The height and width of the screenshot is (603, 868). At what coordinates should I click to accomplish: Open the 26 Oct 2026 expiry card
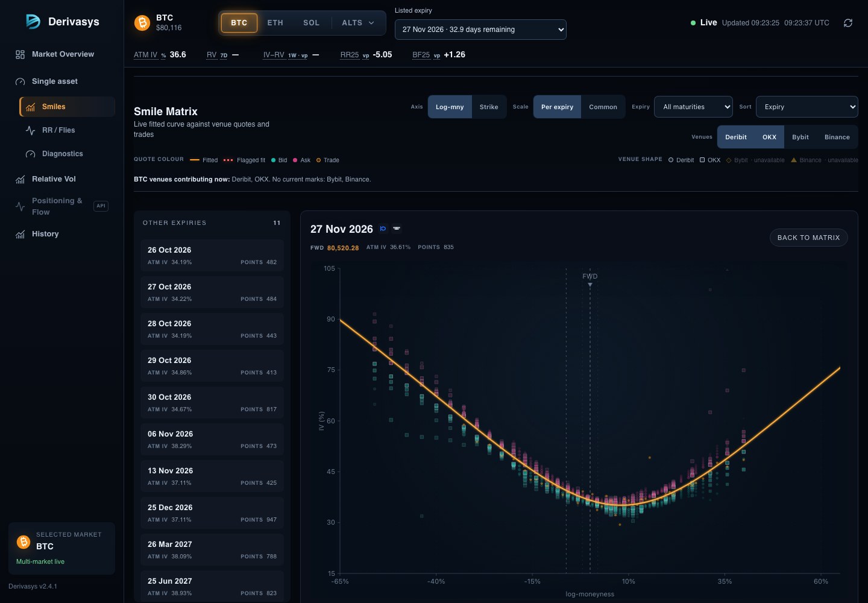click(212, 256)
